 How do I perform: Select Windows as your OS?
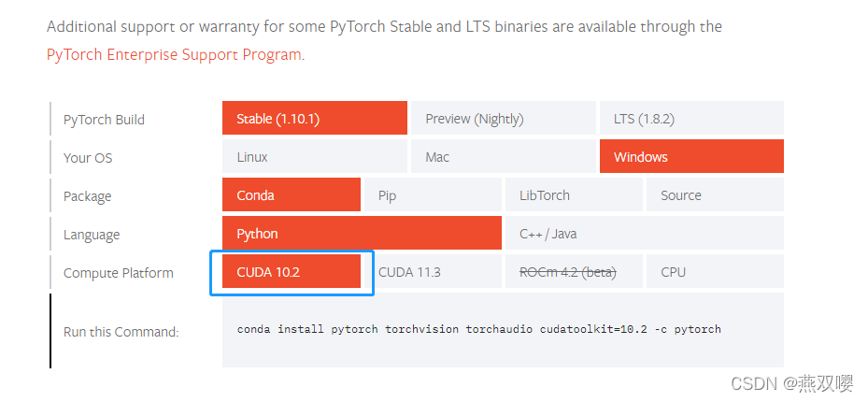691,156
